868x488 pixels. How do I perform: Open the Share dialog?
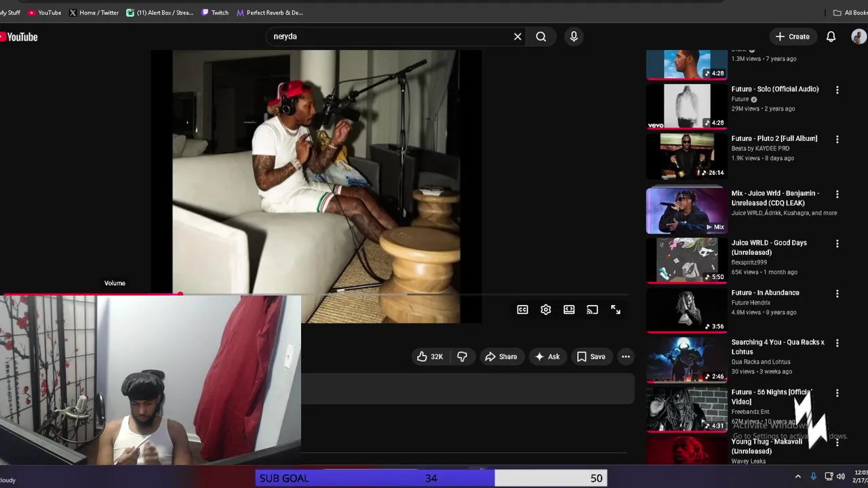[x=500, y=357]
